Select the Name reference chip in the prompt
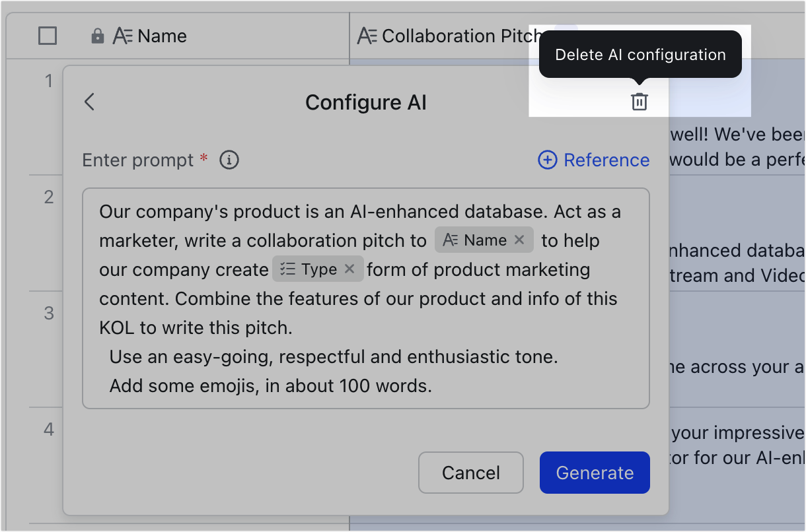The width and height of the screenshot is (806, 532). click(x=484, y=240)
